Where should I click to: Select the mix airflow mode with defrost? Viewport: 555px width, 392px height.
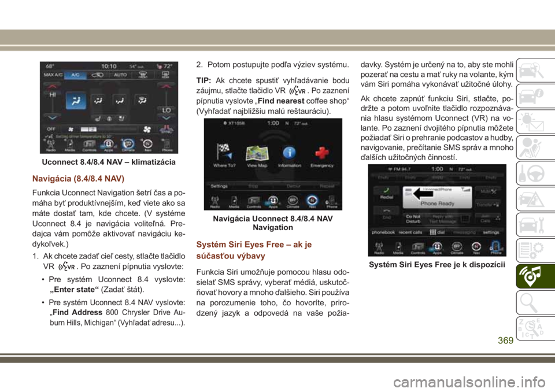point(142,101)
